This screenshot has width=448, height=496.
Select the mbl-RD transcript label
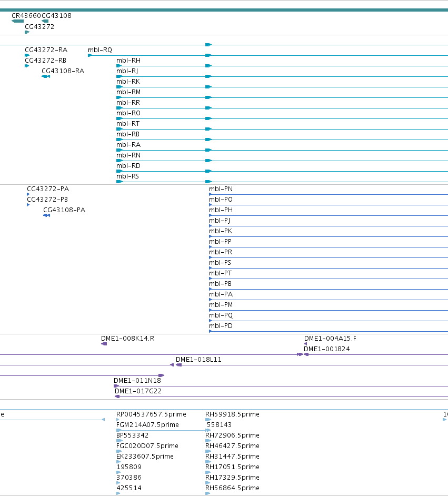point(128,166)
